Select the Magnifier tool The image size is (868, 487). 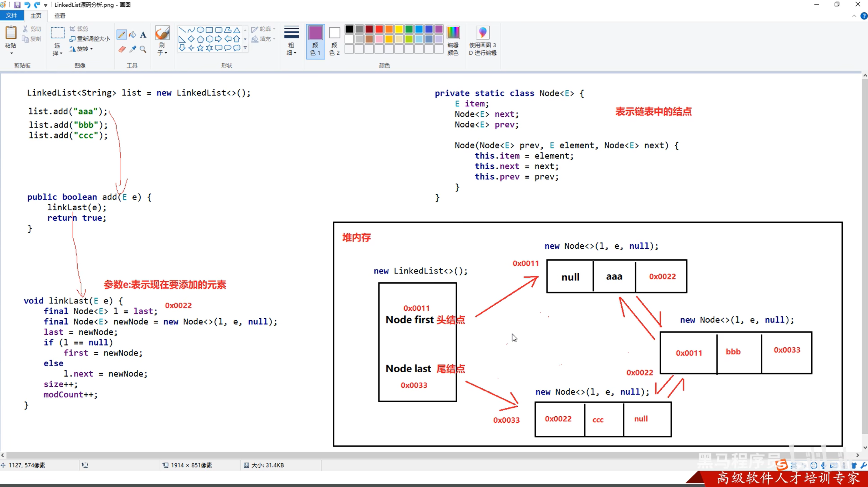coord(143,49)
